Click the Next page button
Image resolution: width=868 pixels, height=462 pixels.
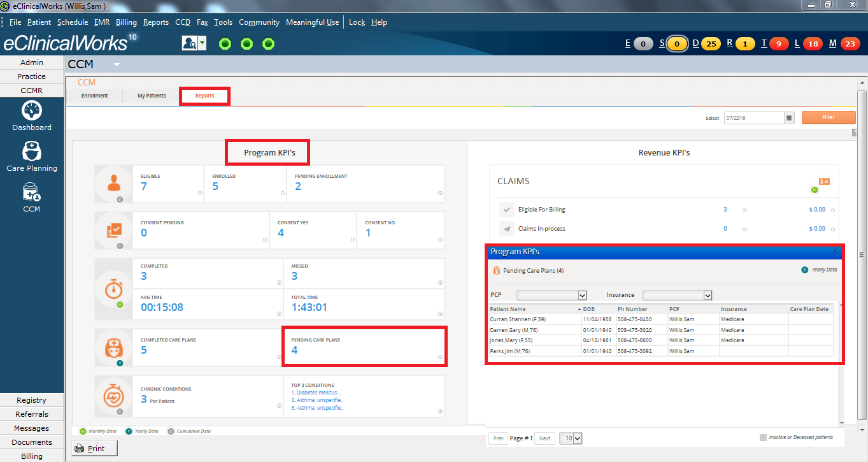544,438
